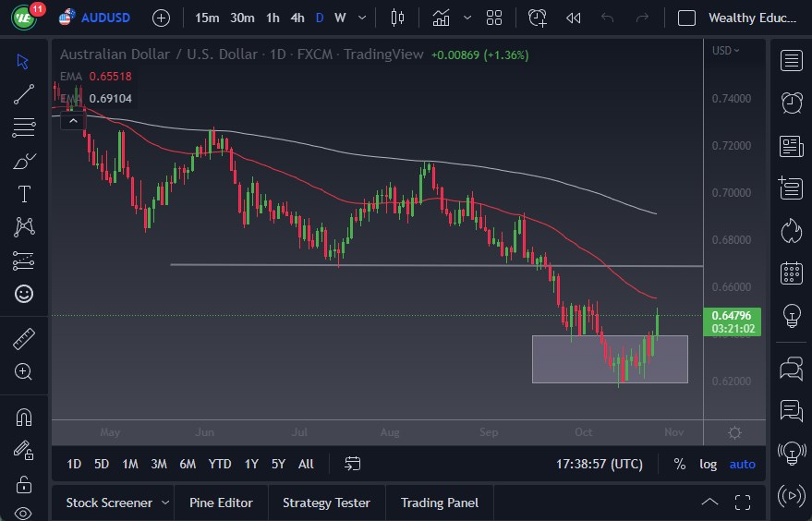Toggle log scale on price axis

pyautogui.click(x=708, y=464)
